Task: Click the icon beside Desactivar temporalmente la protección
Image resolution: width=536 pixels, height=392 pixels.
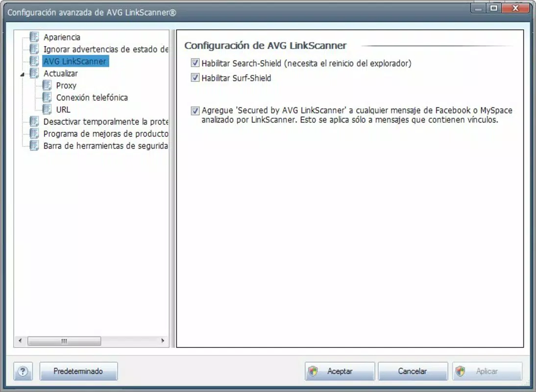Action: point(34,122)
